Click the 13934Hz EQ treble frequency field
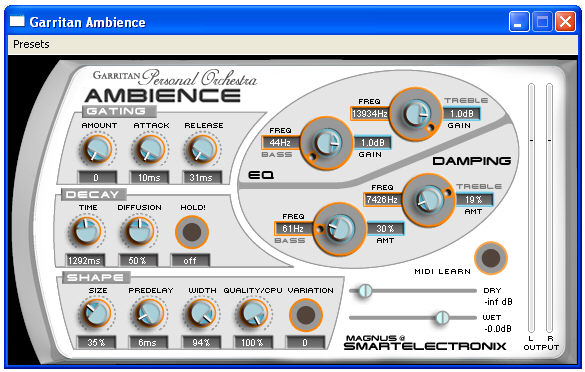This screenshot has height=372, width=585. click(x=369, y=113)
